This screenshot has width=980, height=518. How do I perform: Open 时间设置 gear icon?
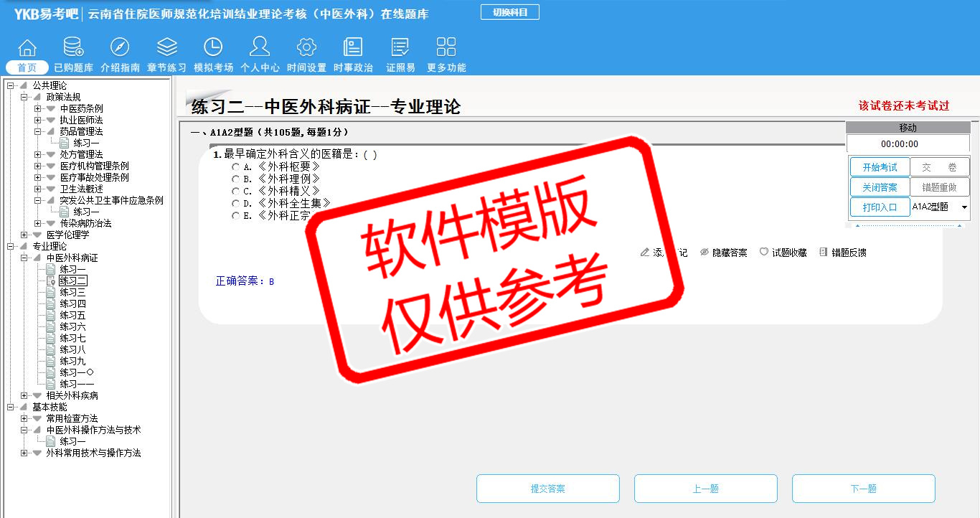[306, 49]
